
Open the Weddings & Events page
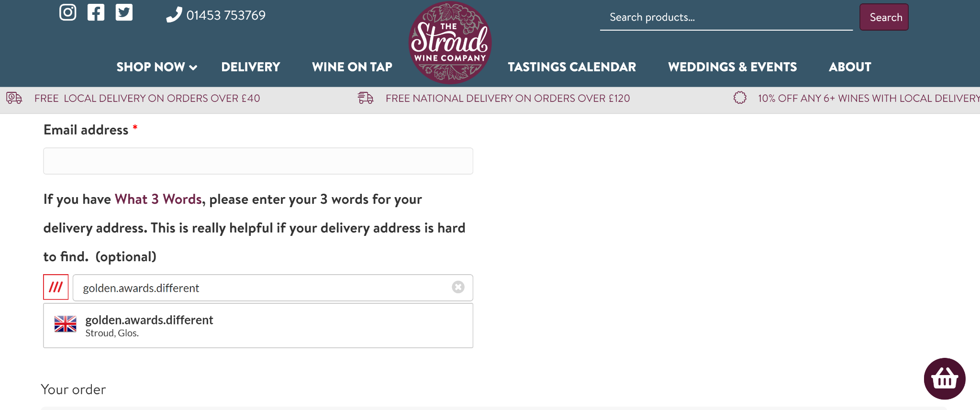coord(733,67)
